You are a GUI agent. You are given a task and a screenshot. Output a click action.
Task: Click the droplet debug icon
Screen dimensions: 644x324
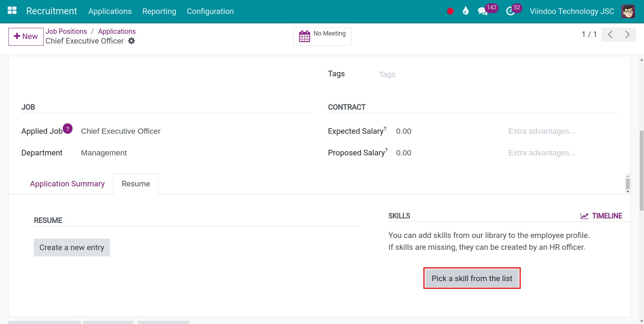(465, 11)
